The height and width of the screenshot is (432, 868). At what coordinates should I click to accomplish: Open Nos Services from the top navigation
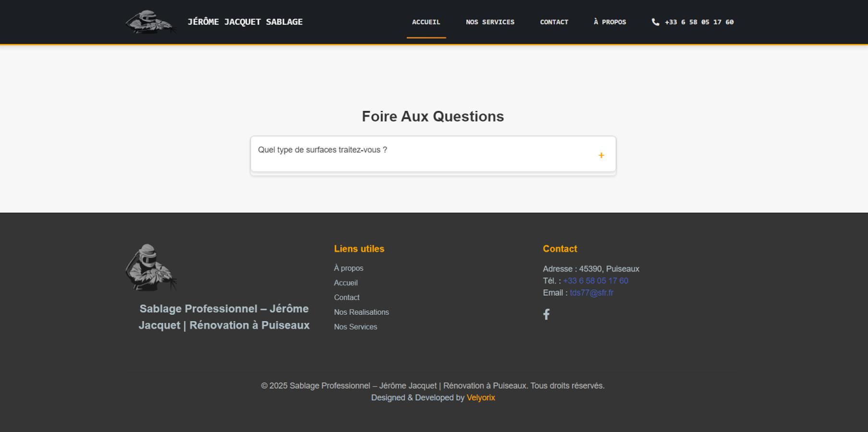click(x=490, y=22)
